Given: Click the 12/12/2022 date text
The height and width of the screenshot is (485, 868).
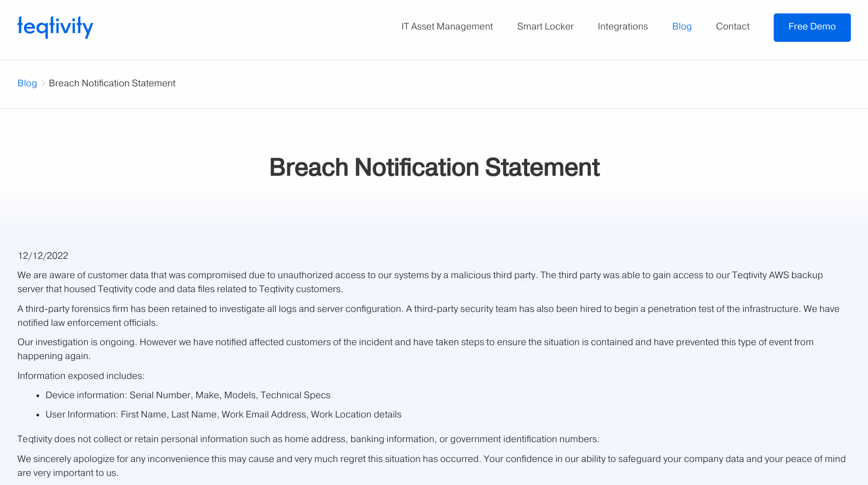Looking at the screenshot, I should click(43, 256).
